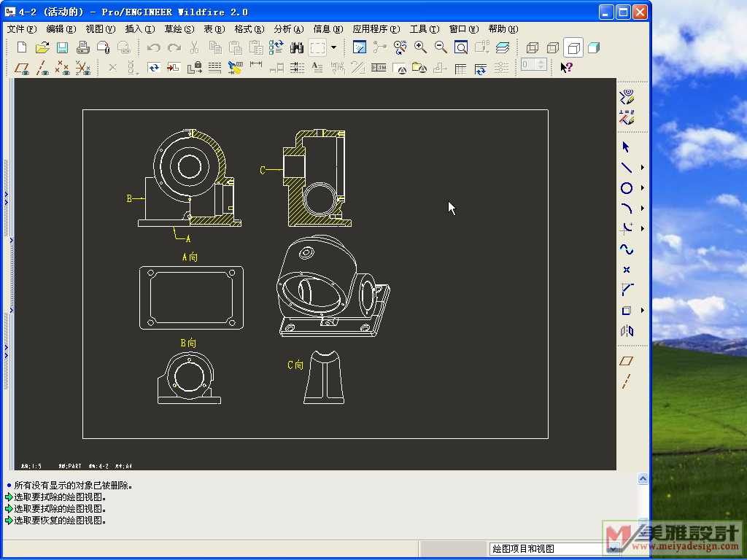Select the zoom out magnifier
Viewport: 747px width, 560px height.
tap(441, 47)
